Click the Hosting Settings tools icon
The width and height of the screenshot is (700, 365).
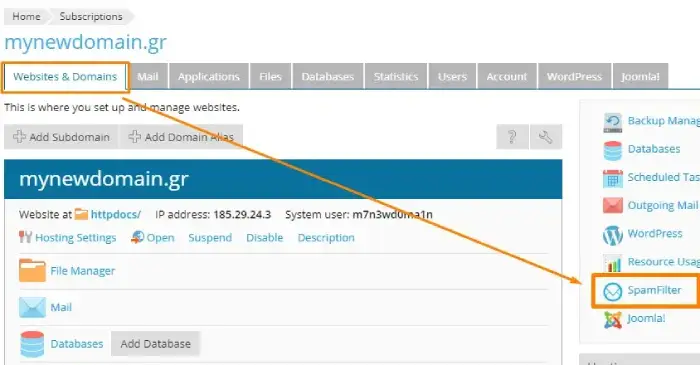[25, 237]
